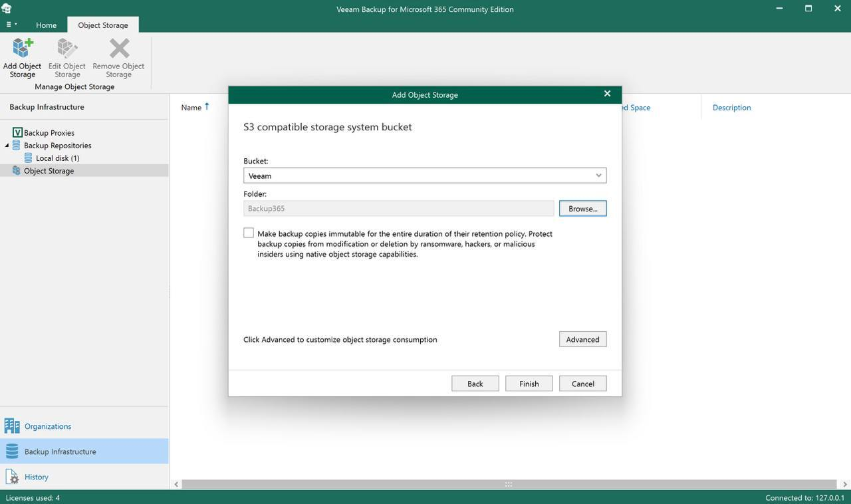Open the Bucket dropdown list
The width and height of the screenshot is (851, 504).
(598, 176)
